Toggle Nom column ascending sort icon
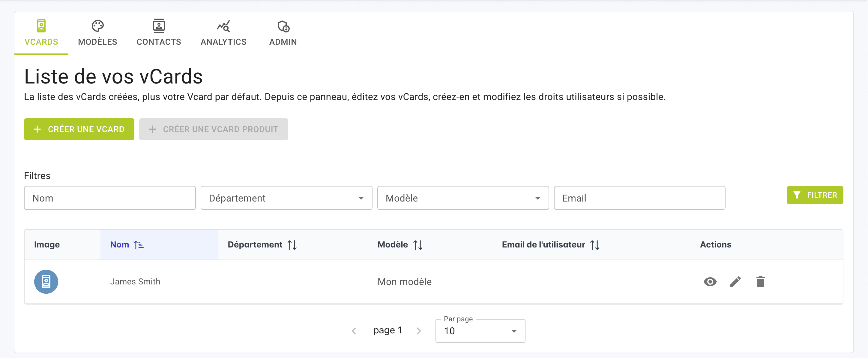Viewport: 868px width, 358px height. 139,245
